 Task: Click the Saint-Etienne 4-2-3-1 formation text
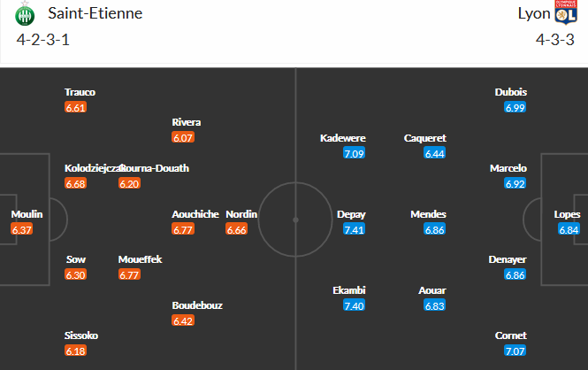[x=41, y=39]
